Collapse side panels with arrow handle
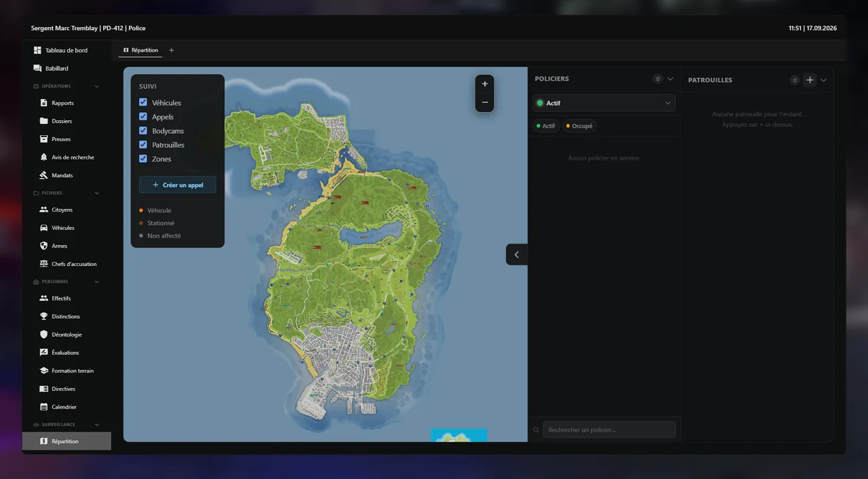The height and width of the screenshot is (479, 868). tap(517, 254)
